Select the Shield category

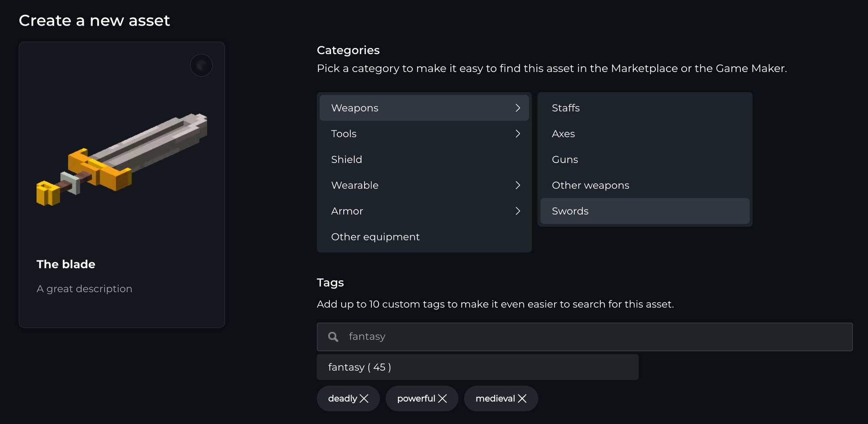346,160
